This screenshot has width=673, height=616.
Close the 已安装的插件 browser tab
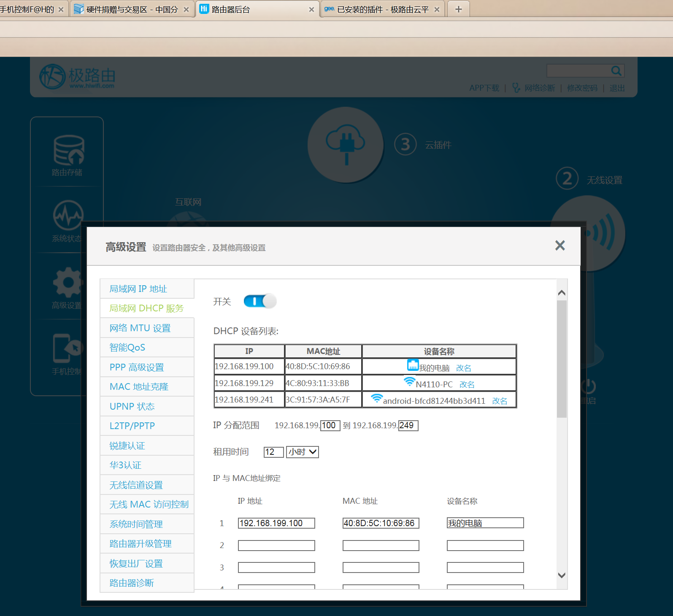click(437, 9)
